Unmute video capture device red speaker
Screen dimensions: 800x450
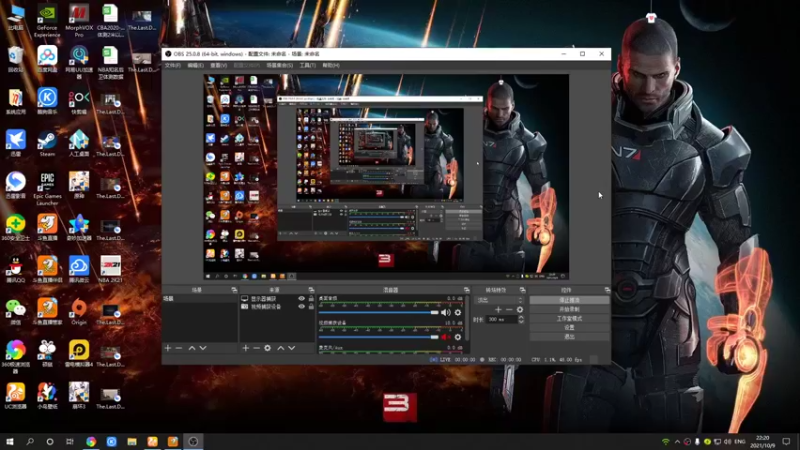point(445,337)
